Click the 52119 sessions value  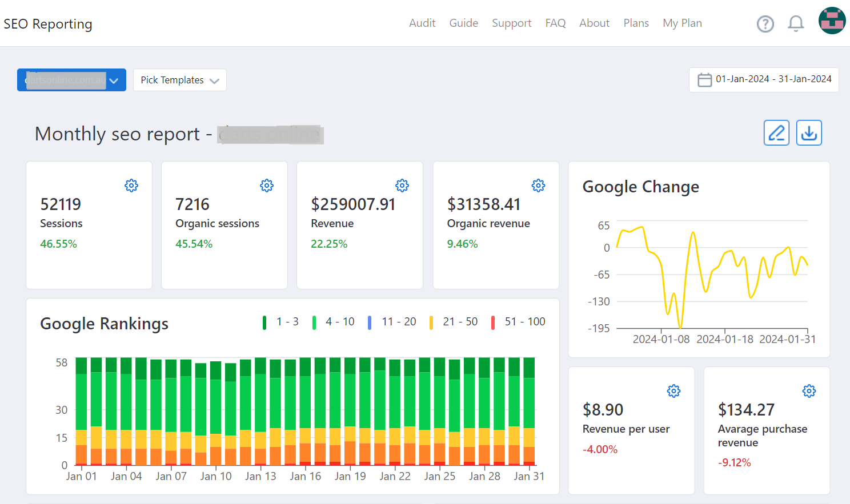61,204
